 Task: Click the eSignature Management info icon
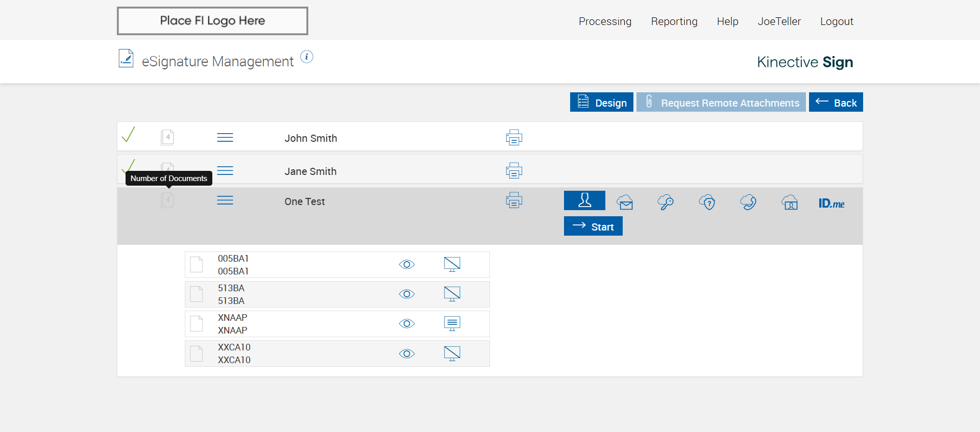pos(307,57)
